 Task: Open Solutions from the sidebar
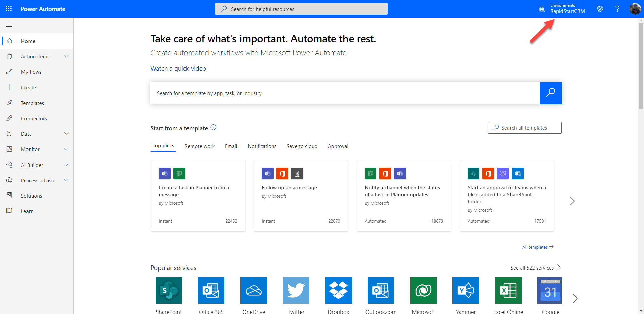(31, 196)
